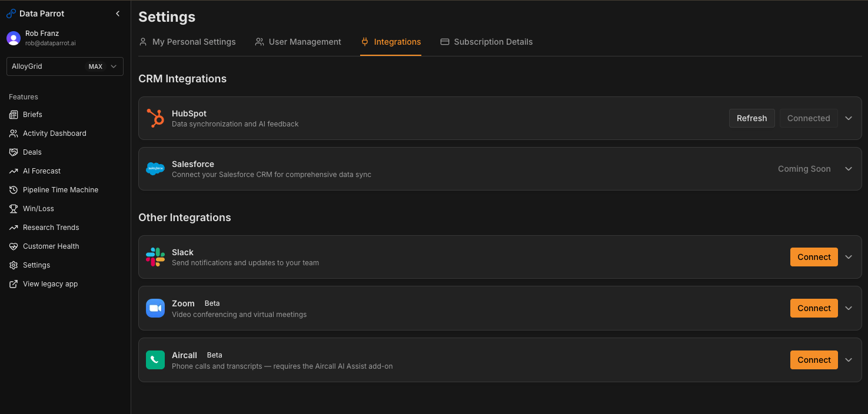Click the Aircall phone logo icon
Viewport: 868px width, 414px height.
pyautogui.click(x=155, y=360)
